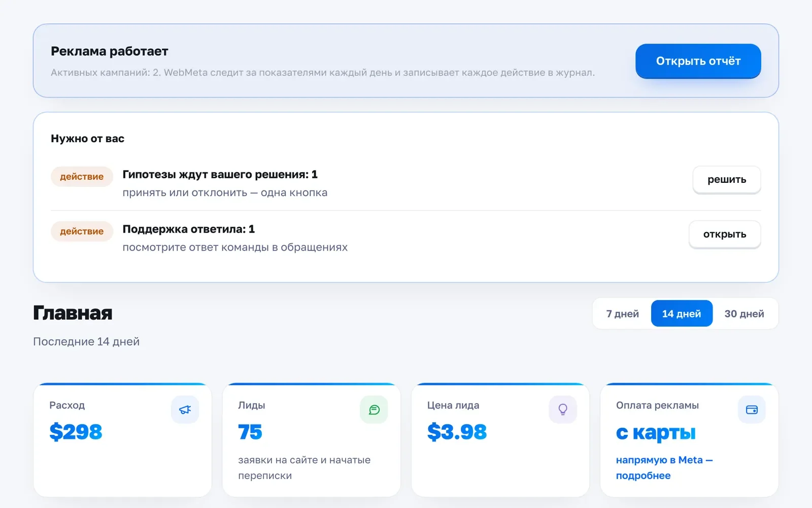Click открыть button for support reply
Image resolution: width=812 pixels, height=508 pixels.
coord(725,234)
